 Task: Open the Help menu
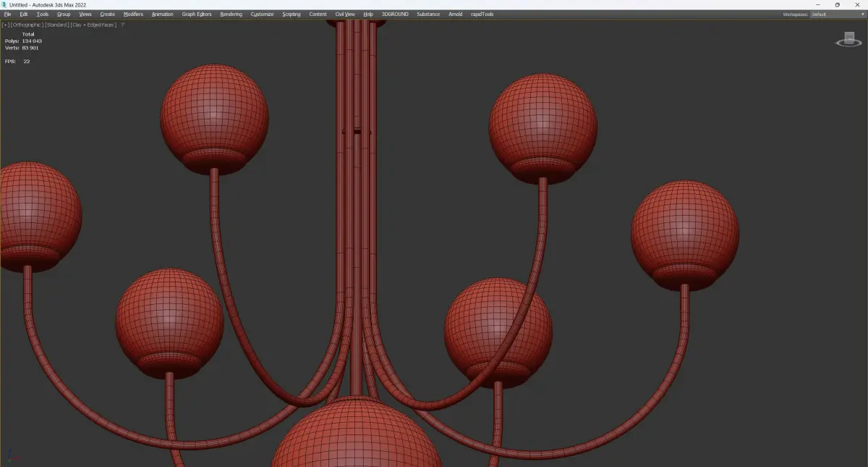point(368,14)
